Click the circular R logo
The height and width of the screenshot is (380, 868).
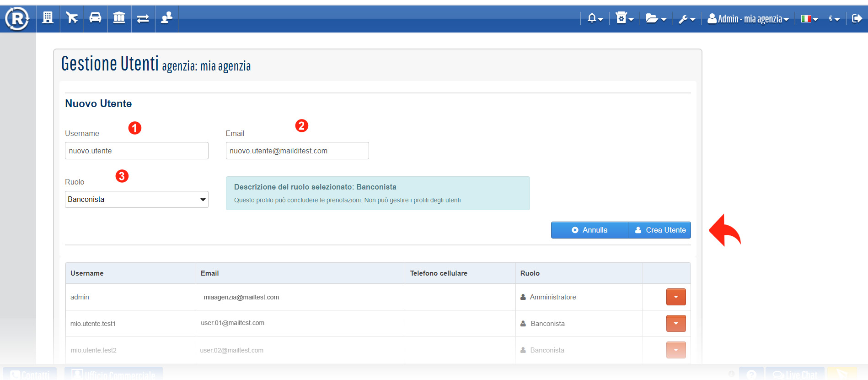point(17,19)
